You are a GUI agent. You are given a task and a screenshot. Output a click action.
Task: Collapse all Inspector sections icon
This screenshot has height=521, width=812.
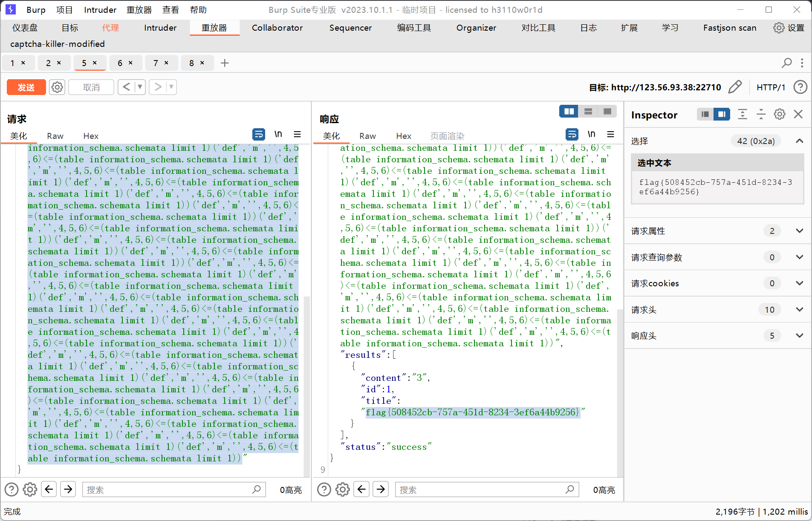(761, 114)
